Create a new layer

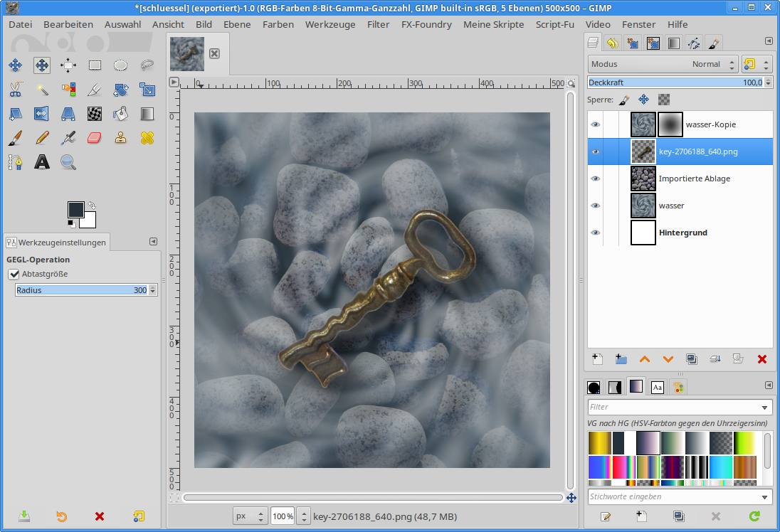[x=598, y=359]
